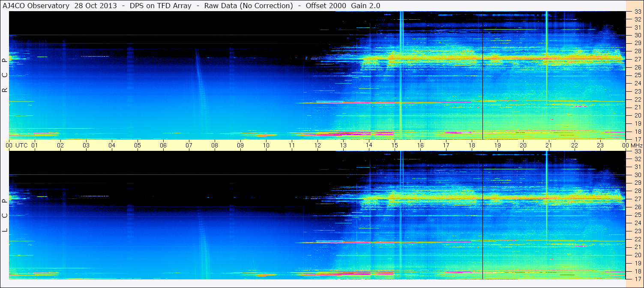644x288 pixels.
Task: Click the 18 hour mark on time axis
Action: (x=472, y=145)
